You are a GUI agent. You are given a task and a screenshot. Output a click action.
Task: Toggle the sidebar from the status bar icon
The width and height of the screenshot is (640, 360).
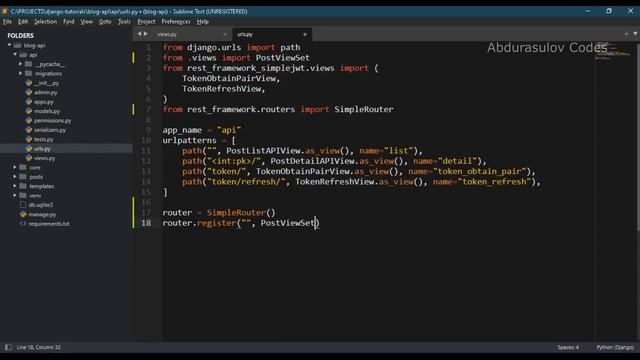tap(8, 347)
